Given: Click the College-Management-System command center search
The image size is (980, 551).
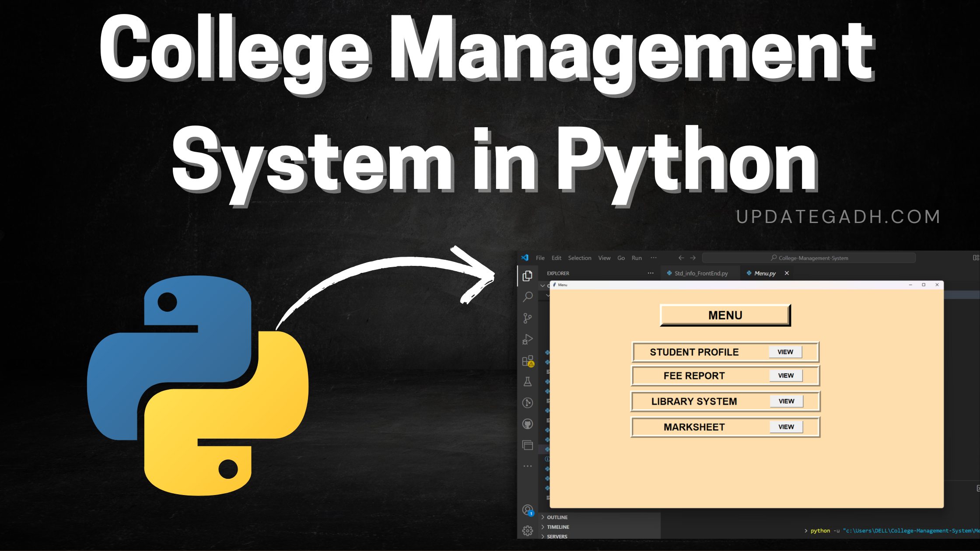Looking at the screenshot, I should coord(809,258).
